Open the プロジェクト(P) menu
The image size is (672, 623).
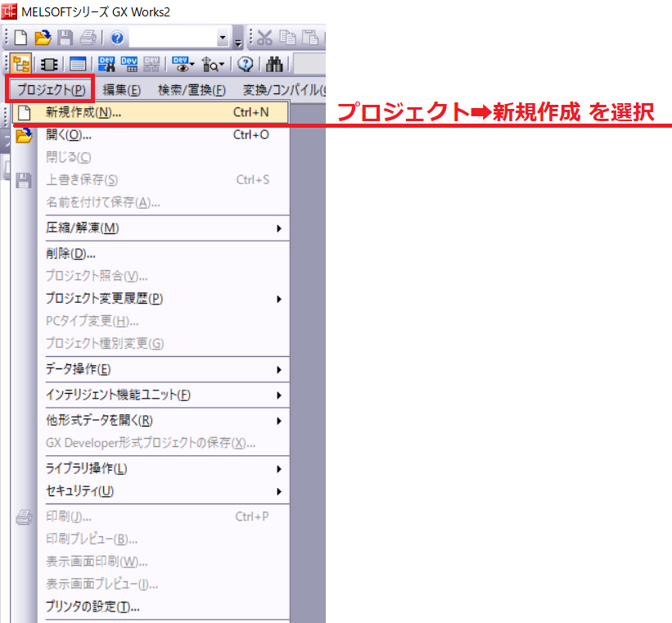pyautogui.click(x=51, y=89)
